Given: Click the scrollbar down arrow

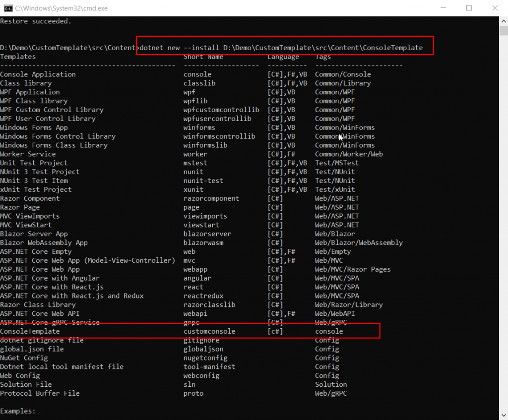Looking at the screenshot, I should 504,415.
